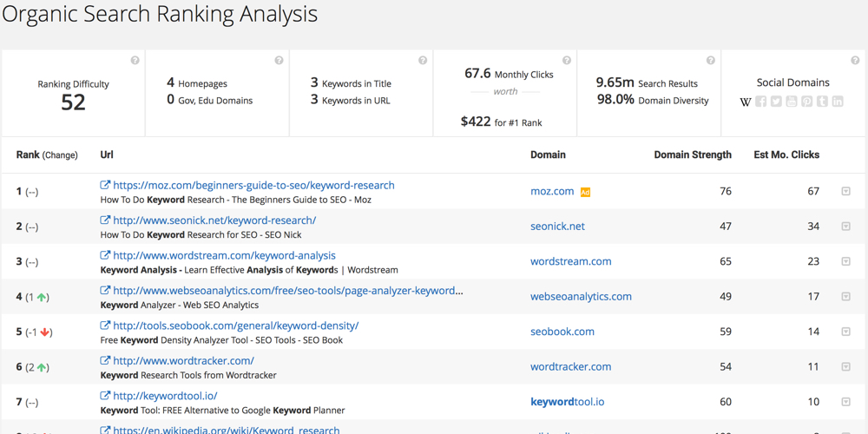
Task: Expand row options for webseoanalytics.com result
Action: coord(845,297)
